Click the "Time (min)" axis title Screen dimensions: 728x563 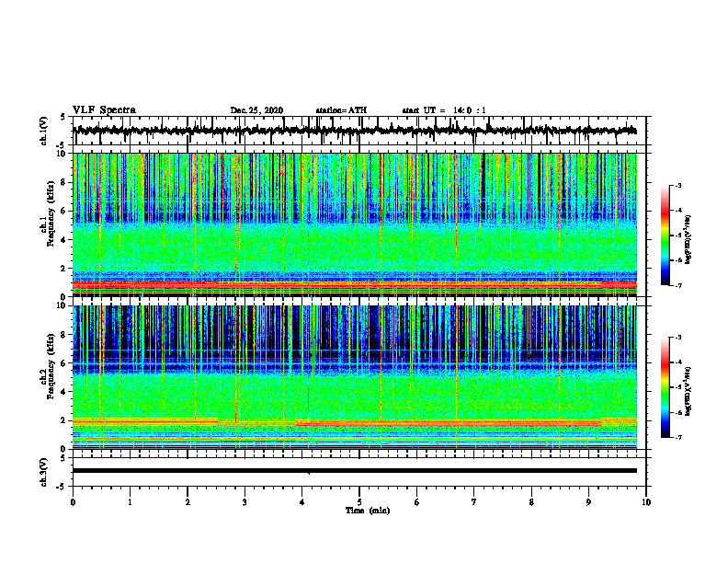click(368, 511)
